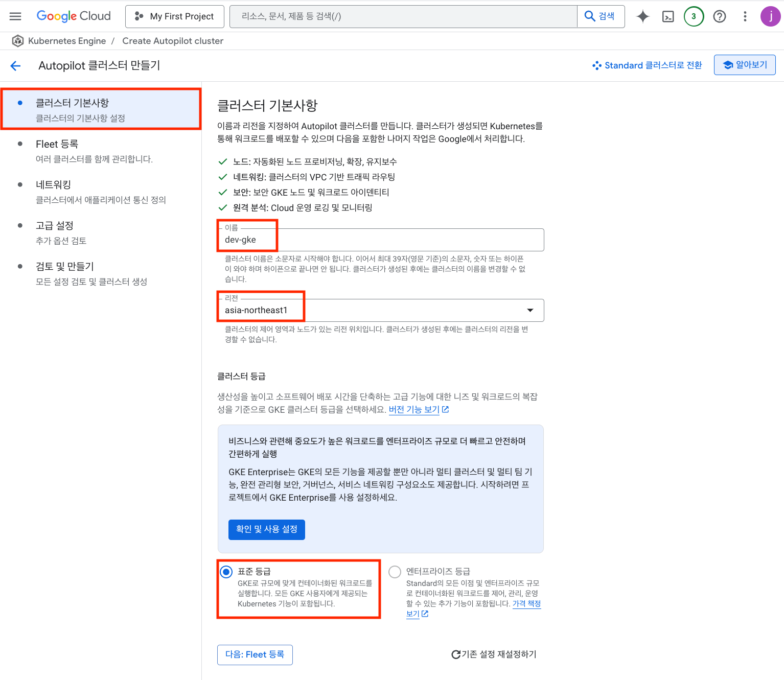Switch to Standard 클러스터로 전환
The height and width of the screenshot is (680, 784).
(647, 65)
